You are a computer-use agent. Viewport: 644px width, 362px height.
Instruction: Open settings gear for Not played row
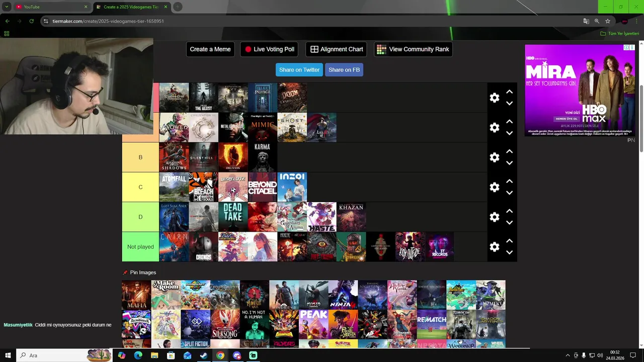495,247
